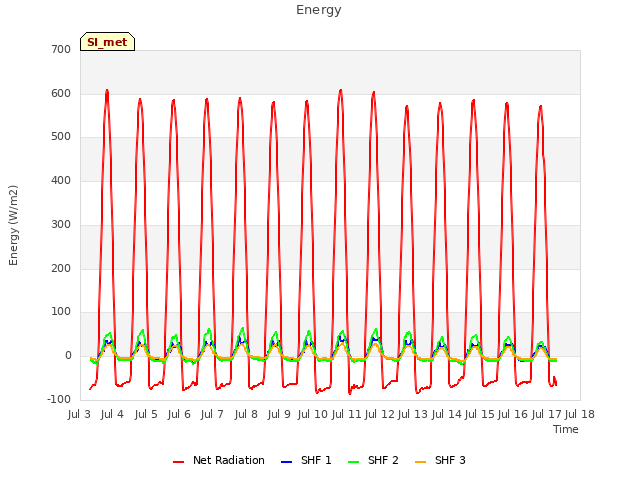Click the SI_met annotation label
This screenshot has width=640, height=480.
pos(107,42)
